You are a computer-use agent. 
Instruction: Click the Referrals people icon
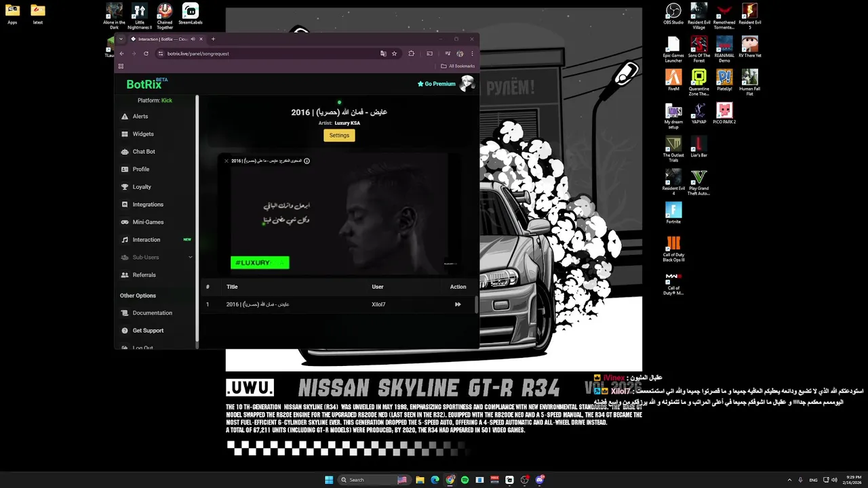(x=125, y=275)
